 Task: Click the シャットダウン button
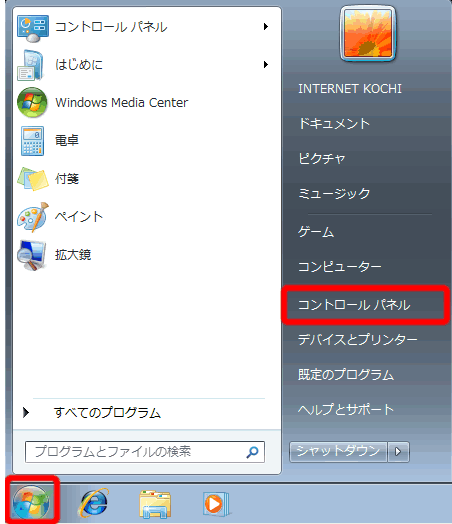click(338, 452)
